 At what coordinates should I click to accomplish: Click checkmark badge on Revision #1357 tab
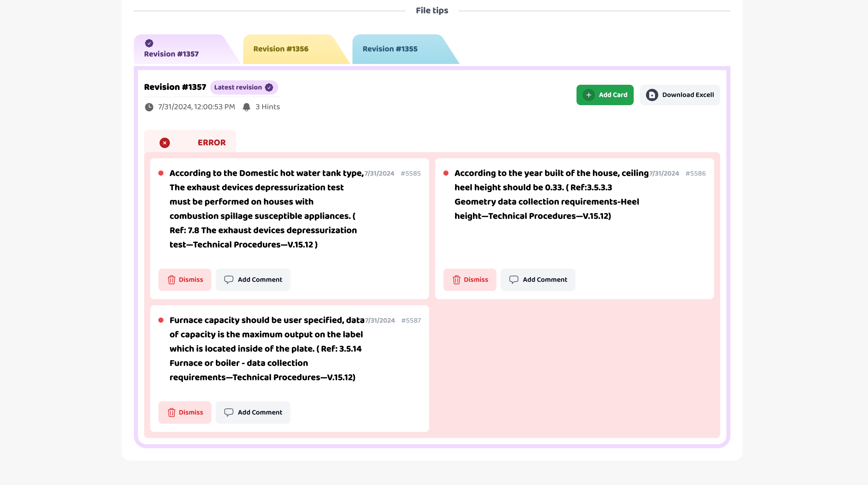coord(149,43)
